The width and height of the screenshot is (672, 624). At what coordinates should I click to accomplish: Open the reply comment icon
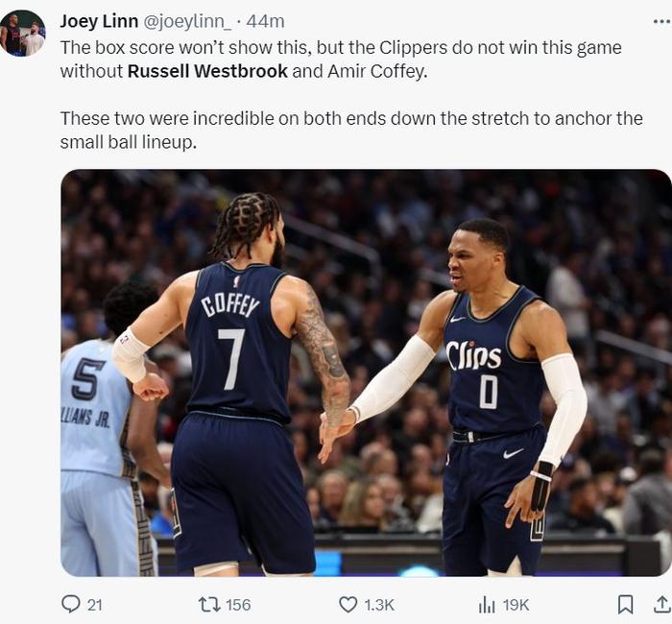coord(71,604)
